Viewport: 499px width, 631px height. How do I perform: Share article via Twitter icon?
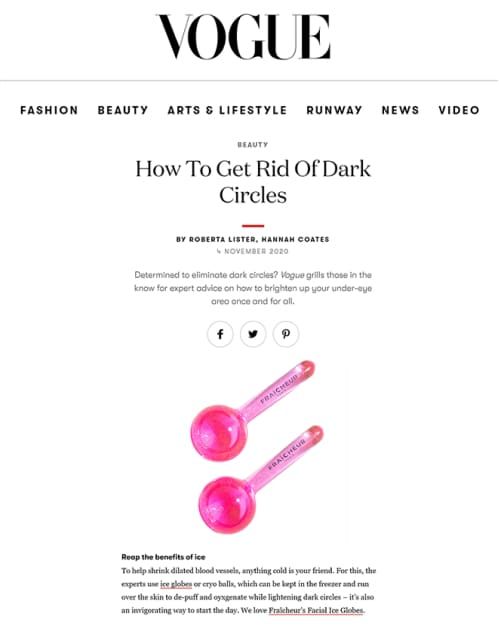point(253,334)
